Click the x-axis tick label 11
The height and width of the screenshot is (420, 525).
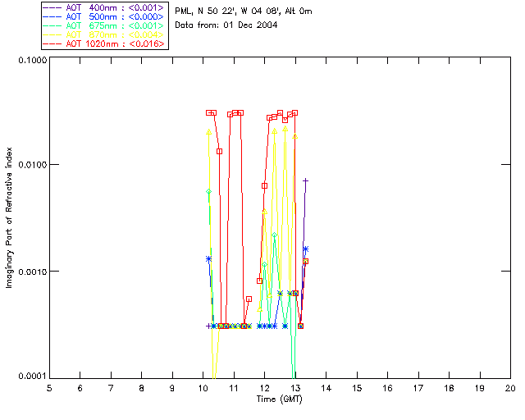[234, 389]
